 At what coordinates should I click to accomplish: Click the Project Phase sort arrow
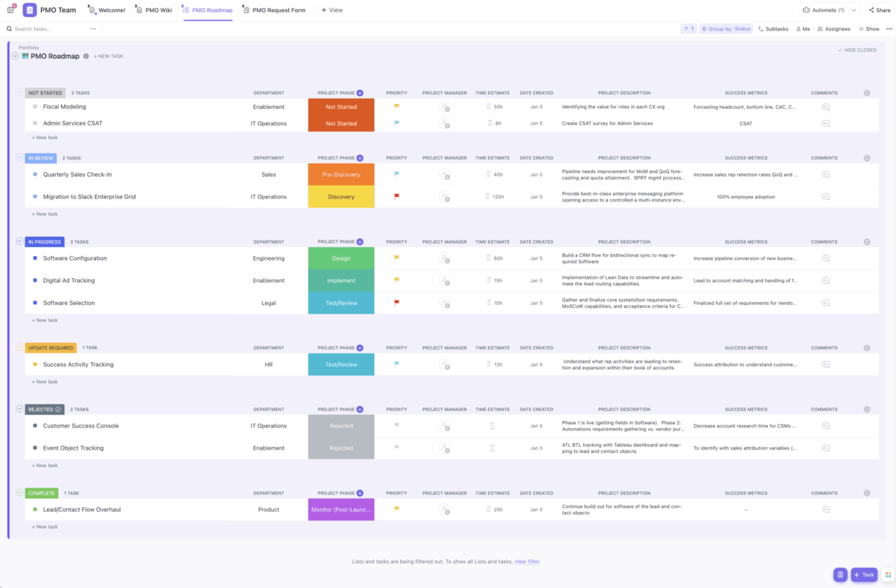pos(359,92)
